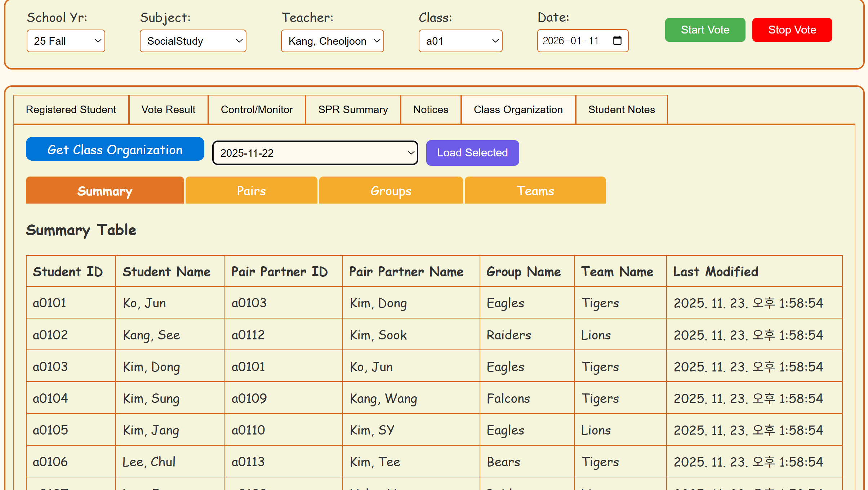The width and height of the screenshot is (868, 490).
Task: Open the SPR Summary tab
Action: pyautogui.click(x=353, y=110)
